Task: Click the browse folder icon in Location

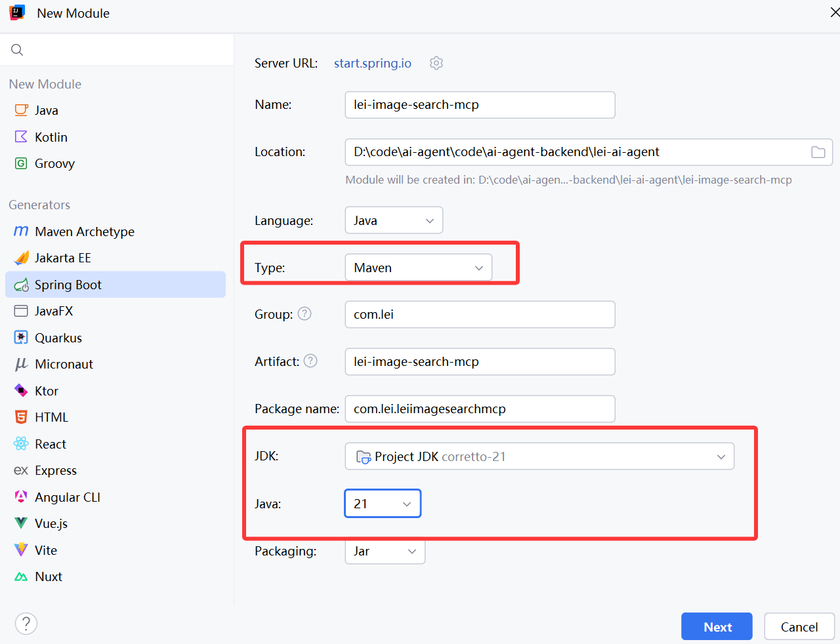Action: (818, 152)
